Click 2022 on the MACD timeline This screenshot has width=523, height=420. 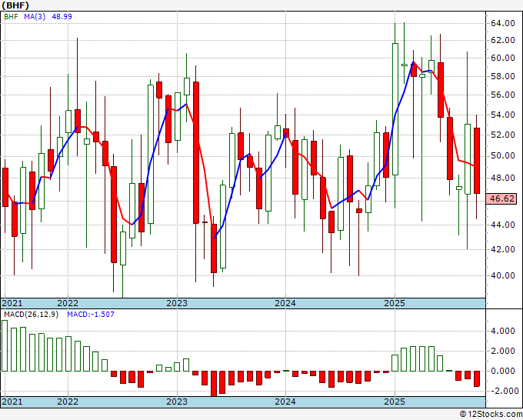pos(68,402)
